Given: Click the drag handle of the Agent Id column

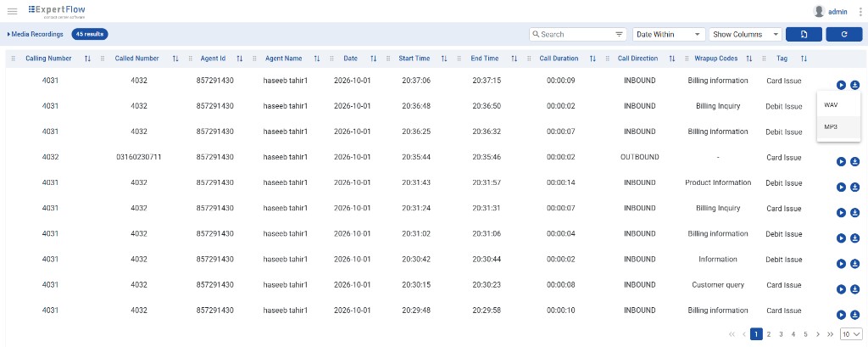Looking at the screenshot, I should pyautogui.click(x=191, y=59).
